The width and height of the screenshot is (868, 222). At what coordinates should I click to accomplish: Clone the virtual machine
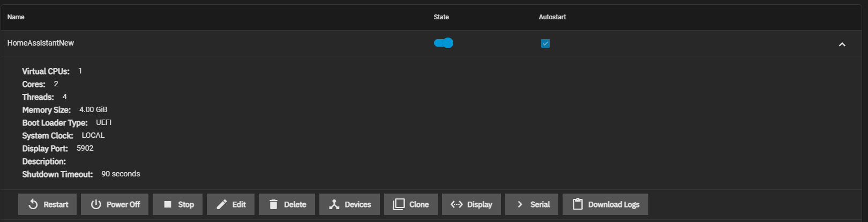coord(411,204)
